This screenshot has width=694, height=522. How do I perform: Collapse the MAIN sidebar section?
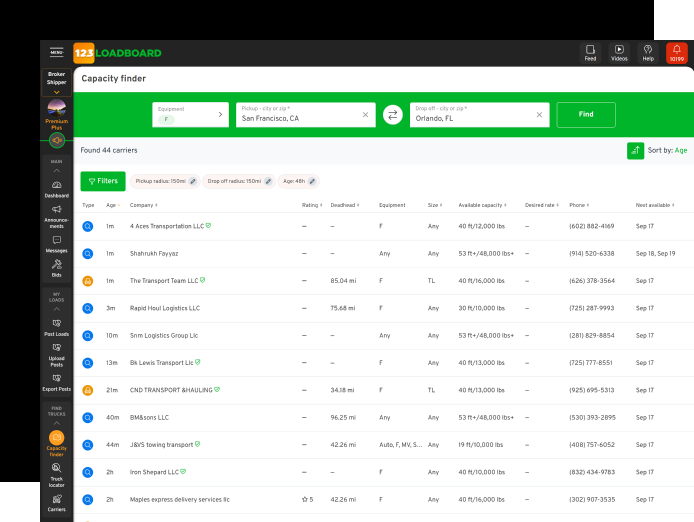pyautogui.click(x=57, y=170)
